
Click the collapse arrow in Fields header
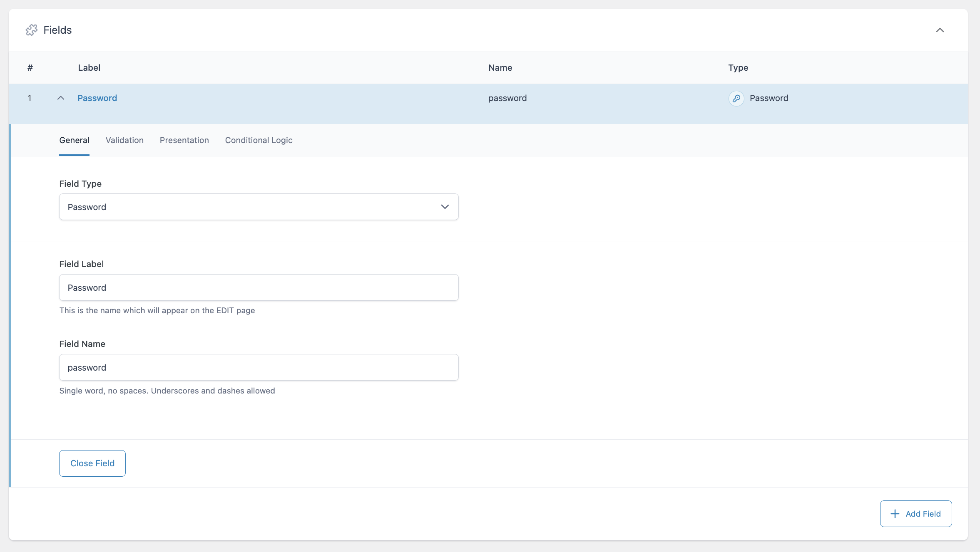click(x=940, y=30)
